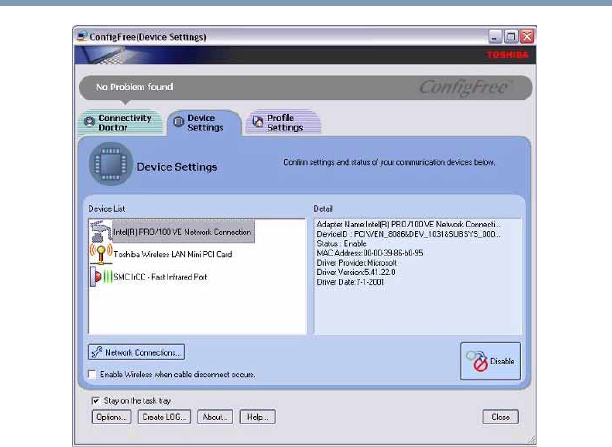Screen dimensions: 612x447
Task: Enable Wireless when cable disconnect occurs
Action: (x=93, y=374)
